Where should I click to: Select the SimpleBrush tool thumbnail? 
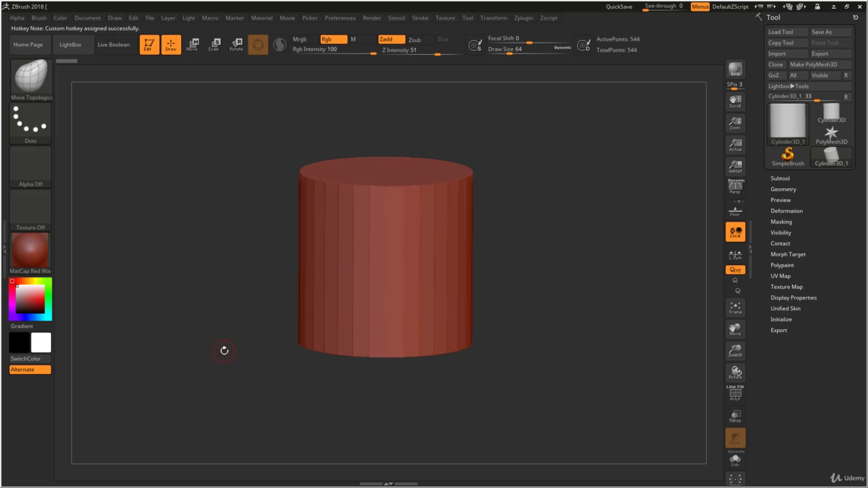click(788, 157)
